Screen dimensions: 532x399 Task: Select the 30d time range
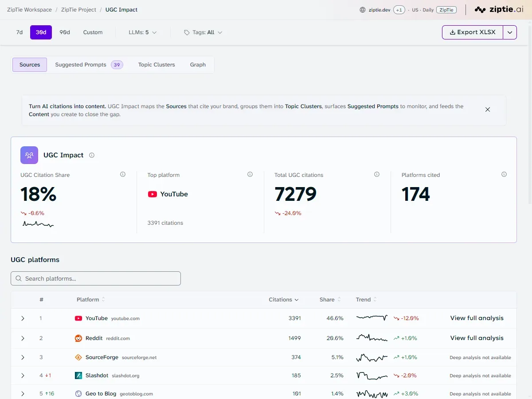(41, 32)
